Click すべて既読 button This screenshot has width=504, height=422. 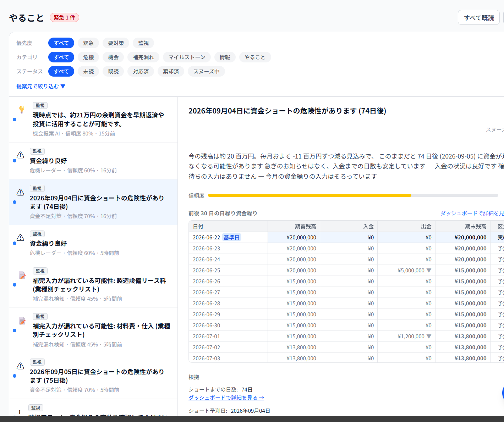point(479,18)
